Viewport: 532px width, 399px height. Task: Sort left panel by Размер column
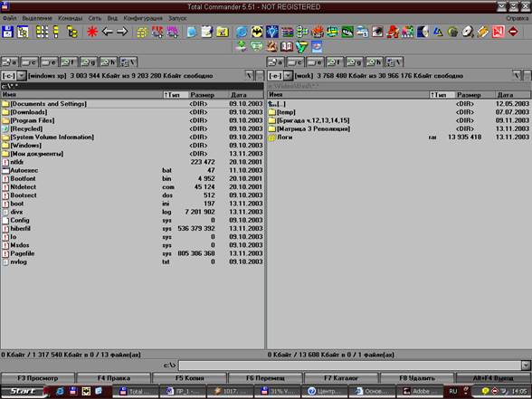[x=208, y=95]
